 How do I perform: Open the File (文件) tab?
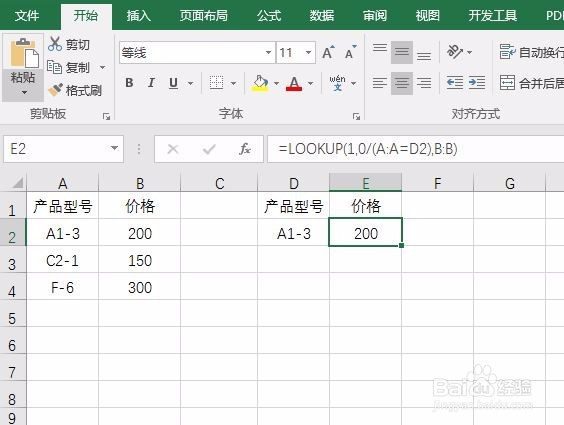point(27,15)
